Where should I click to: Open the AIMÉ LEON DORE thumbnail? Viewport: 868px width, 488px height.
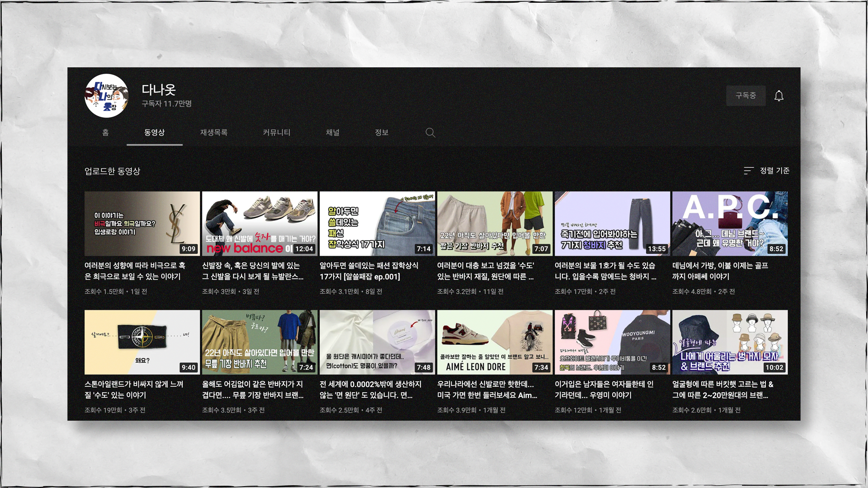pos(495,342)
